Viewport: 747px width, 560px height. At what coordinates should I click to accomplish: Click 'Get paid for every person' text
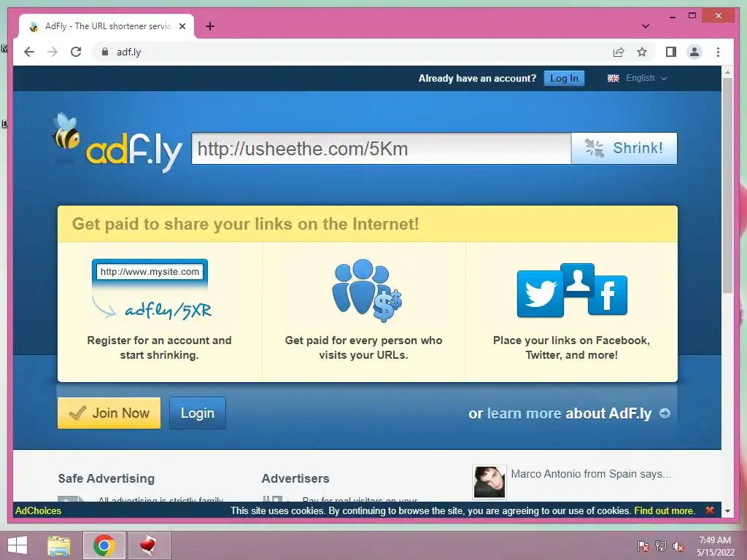coord(363,348)
